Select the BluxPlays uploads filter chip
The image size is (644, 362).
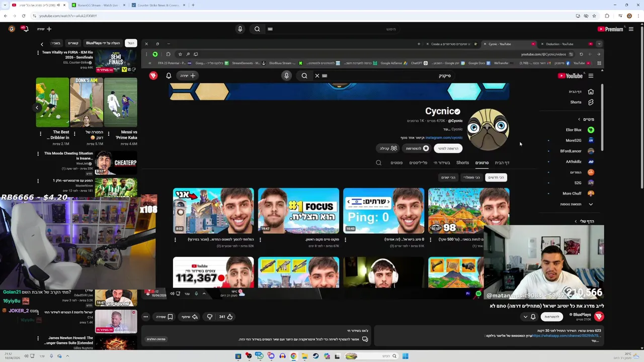tap(103, 43)
